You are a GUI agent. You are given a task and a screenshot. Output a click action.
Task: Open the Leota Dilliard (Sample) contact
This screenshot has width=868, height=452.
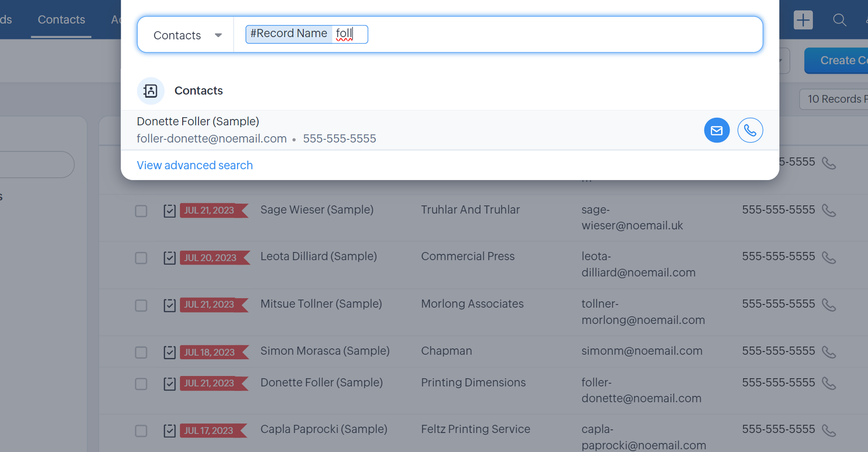(x=319, y=256)
